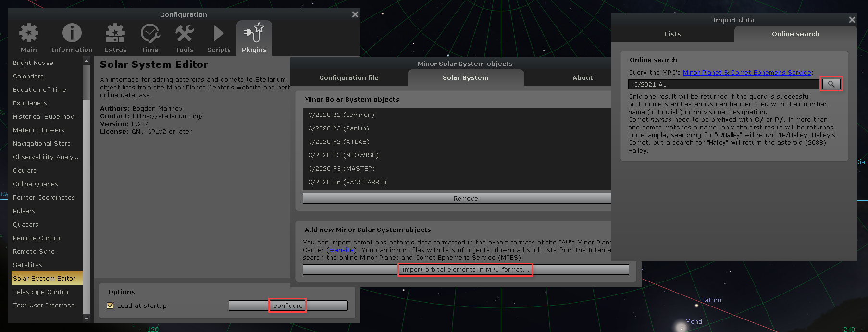Select Solar System Editor plugin
This screenshot has width=868, height=332.
47,278
